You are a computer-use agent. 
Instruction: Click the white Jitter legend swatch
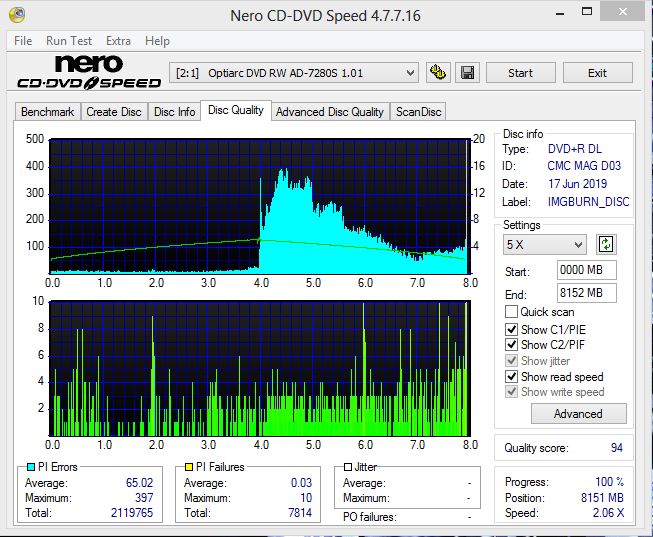point(348,467)
